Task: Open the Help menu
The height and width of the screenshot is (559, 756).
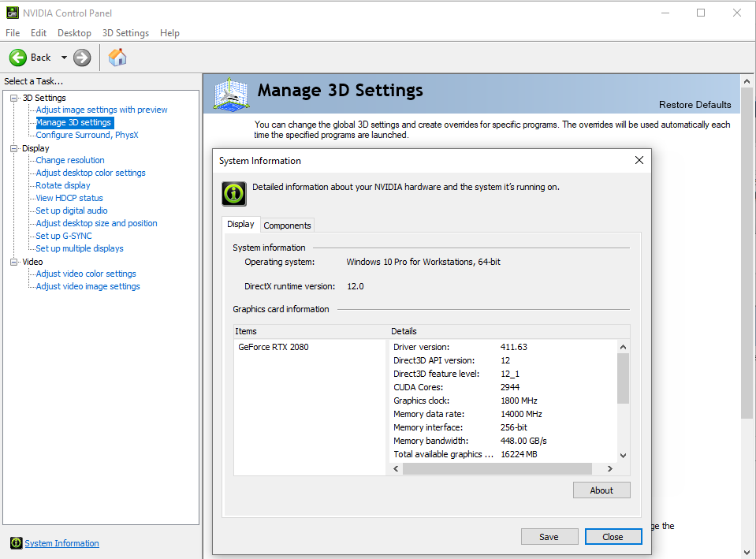Action: click(x=169, y=33)
